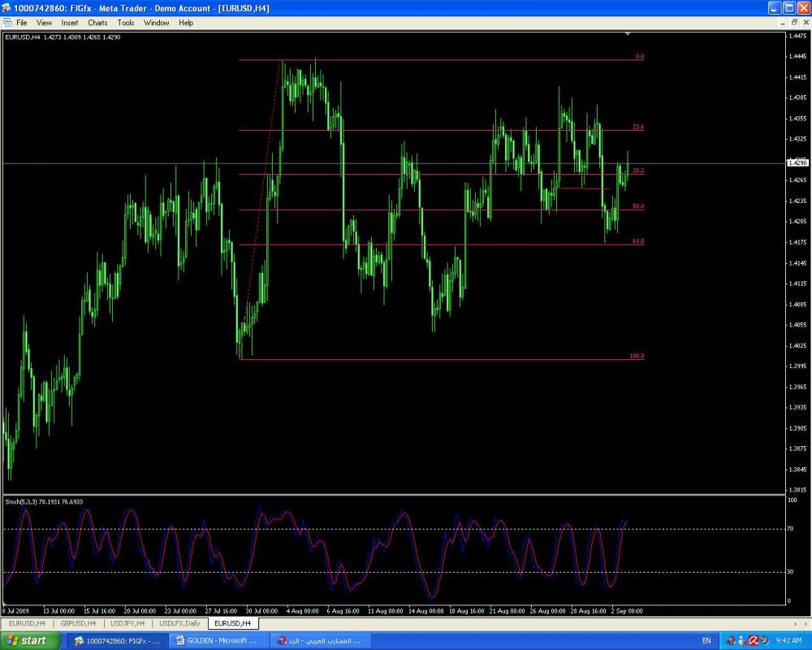812x650 pixels.
Task: Switch to the USDJPY,H4 chart tab
Action: click(x=127, y=623)
